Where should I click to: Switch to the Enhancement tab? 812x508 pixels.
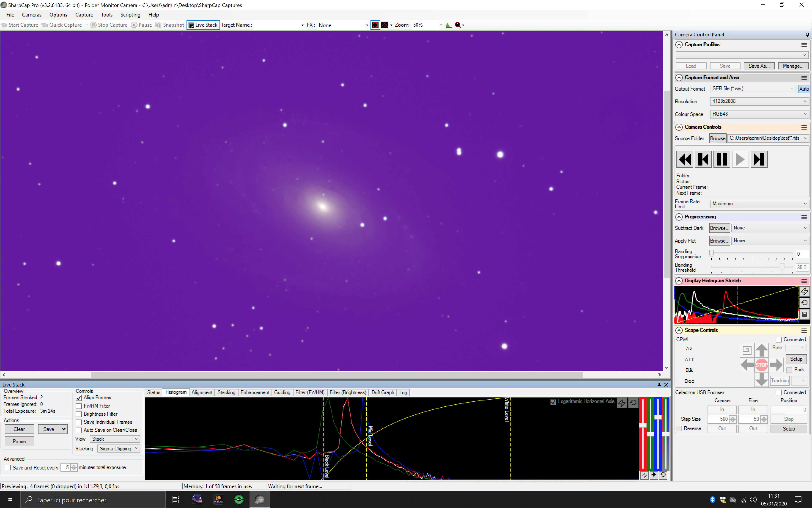tap(255, 392)
